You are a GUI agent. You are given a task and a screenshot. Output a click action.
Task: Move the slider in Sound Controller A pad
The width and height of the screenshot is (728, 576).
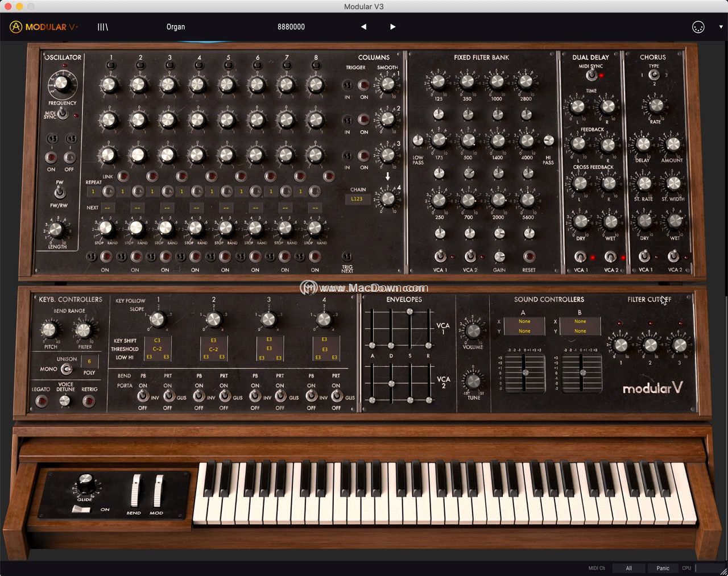click(x=524, y=372)
